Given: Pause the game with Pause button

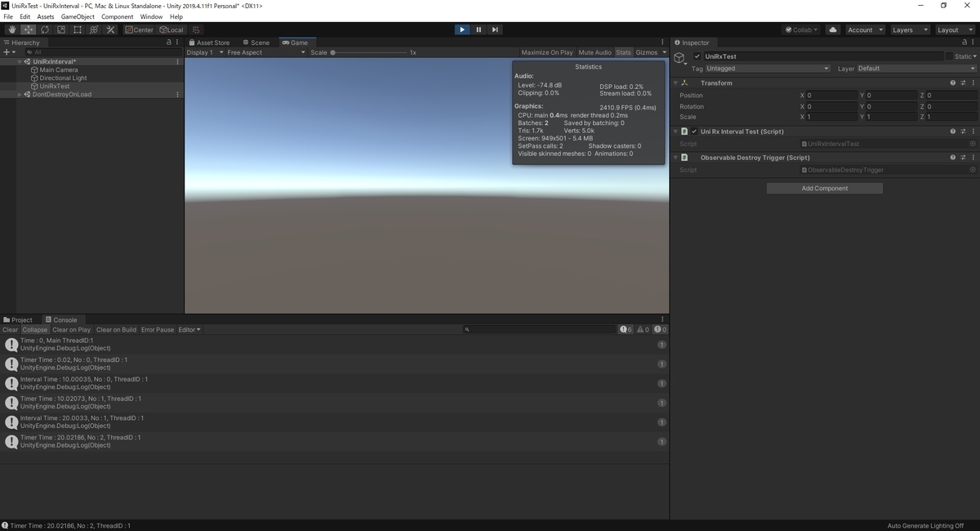Looking at the screenshot, I should click(x=479, y=29).
